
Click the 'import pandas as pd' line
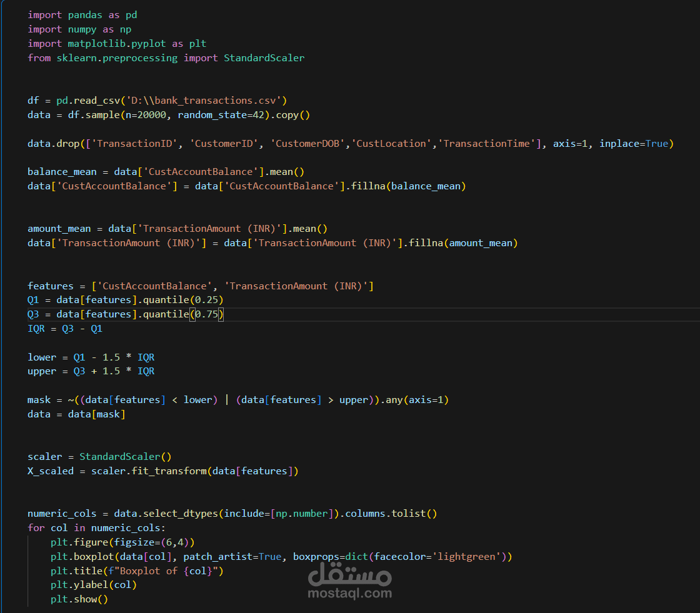tap(82, 15)
